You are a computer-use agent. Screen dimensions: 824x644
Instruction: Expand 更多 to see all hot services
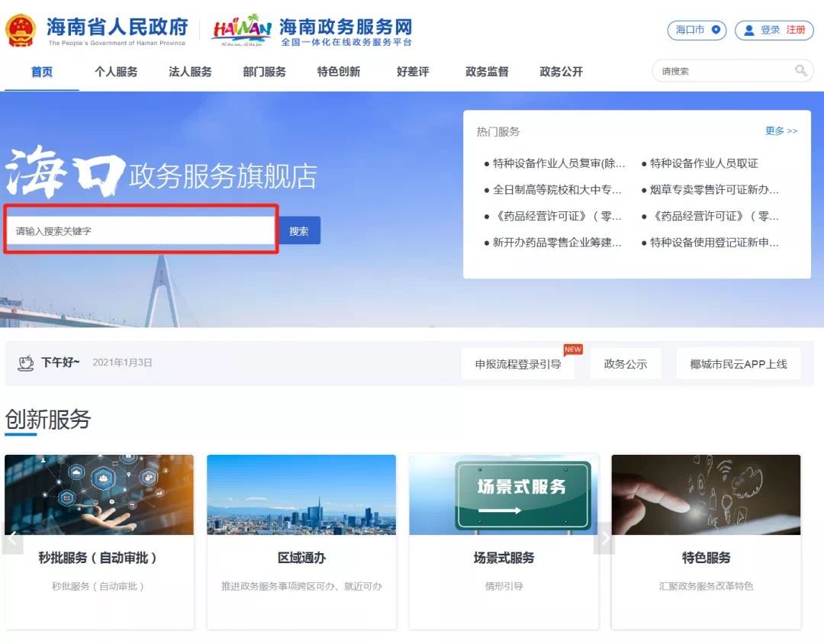781,130
